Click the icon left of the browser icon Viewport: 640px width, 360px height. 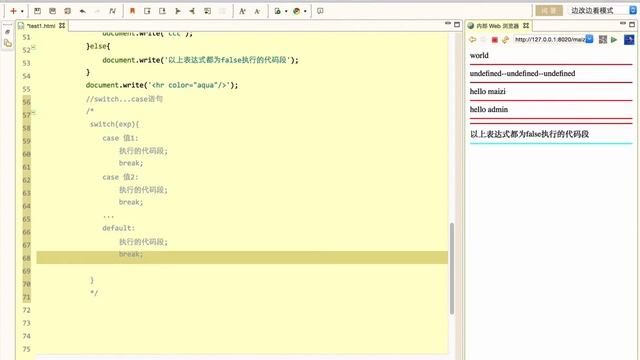tap(278, 11)
